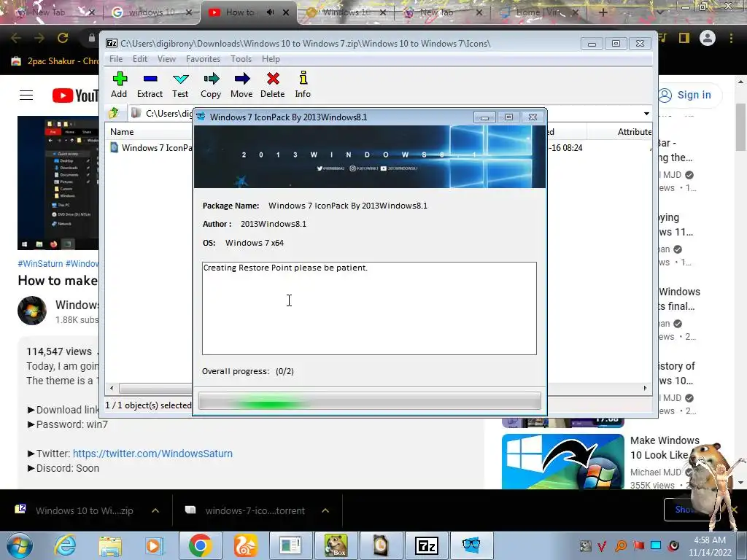Image resolution: width=747 pixels, height=560 pixels.
Task: Toggle the Chrome side panel icon
Action: coord(684,38)
